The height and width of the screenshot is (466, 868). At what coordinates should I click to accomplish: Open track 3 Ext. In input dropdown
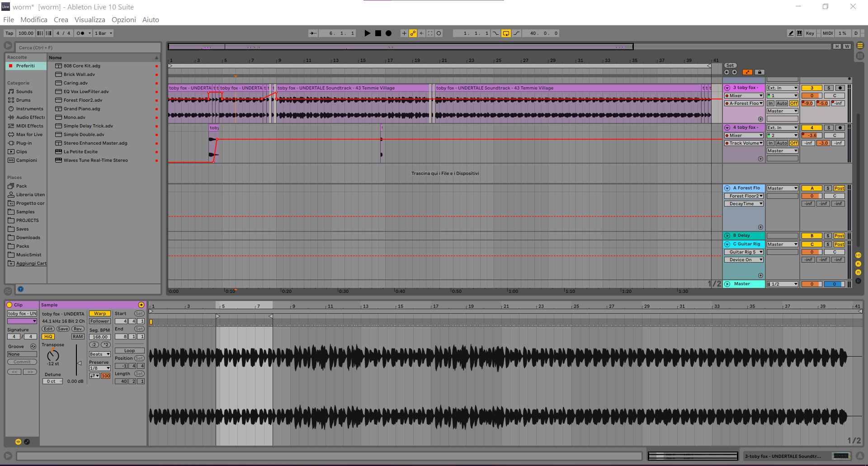[x=782, y=88]
